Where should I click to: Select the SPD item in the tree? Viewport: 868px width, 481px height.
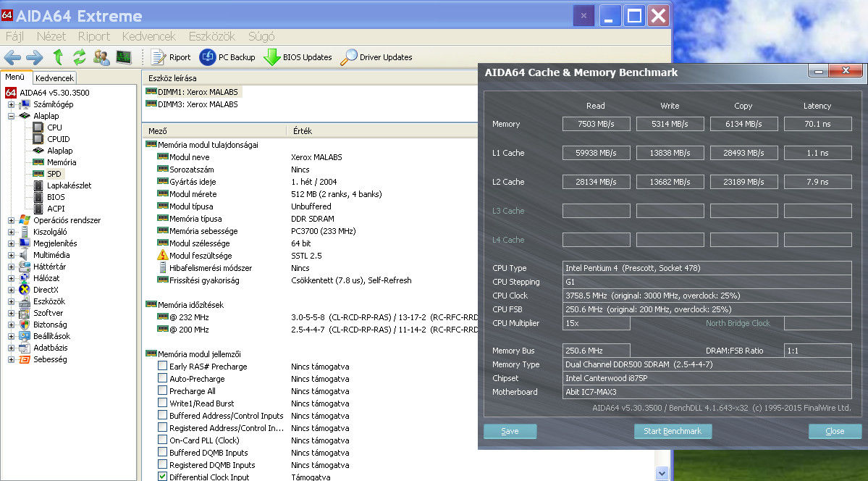(x=54, y=174)
